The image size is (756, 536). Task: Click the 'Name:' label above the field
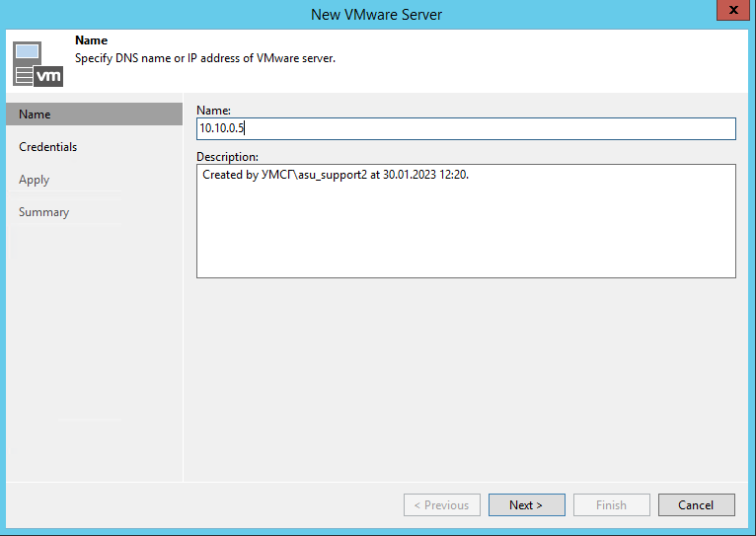[x=213, y=110]
